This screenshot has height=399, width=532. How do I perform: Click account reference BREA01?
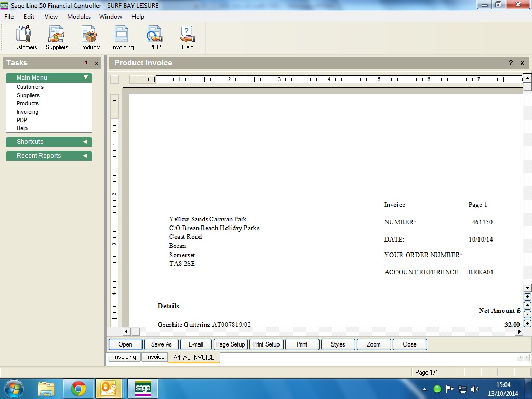tap(481, 272)
